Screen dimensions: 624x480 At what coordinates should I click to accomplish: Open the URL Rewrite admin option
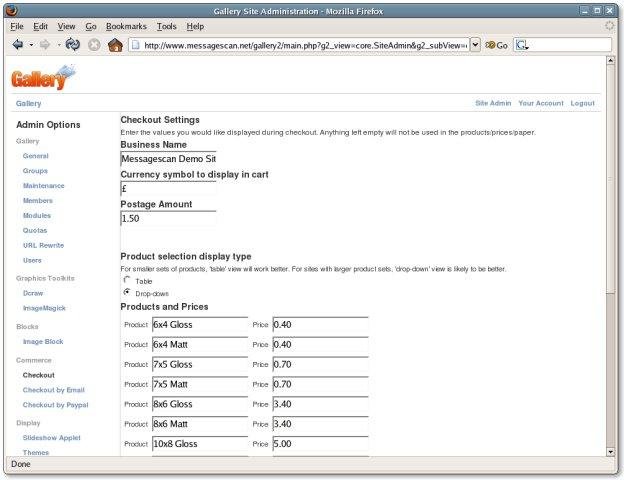tap(43, 245)
